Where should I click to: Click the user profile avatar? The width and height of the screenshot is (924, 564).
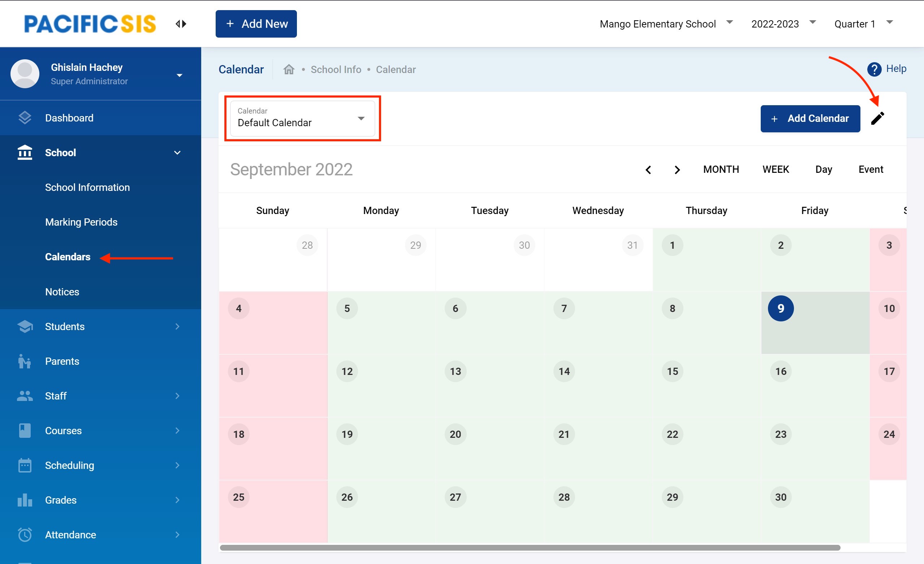25,74
